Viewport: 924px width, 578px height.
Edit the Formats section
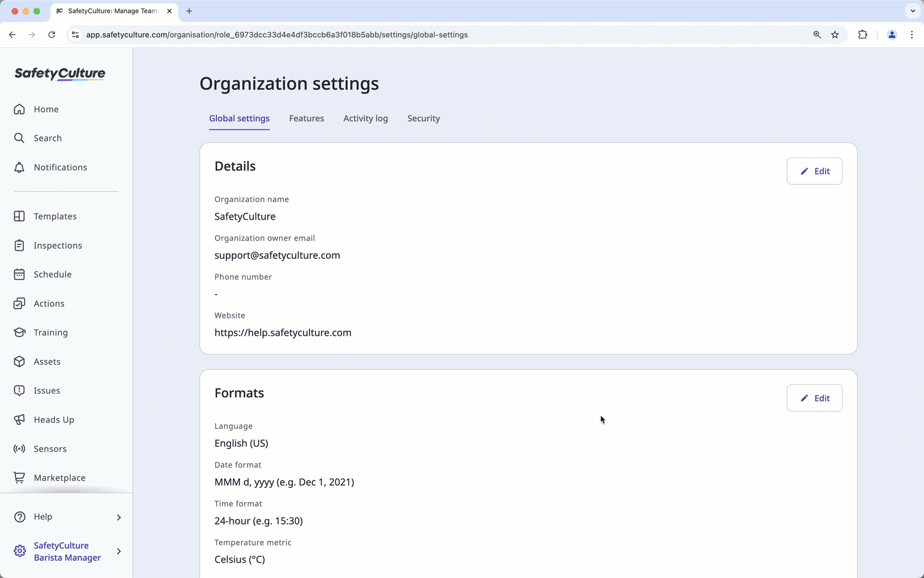click(814, 398)
